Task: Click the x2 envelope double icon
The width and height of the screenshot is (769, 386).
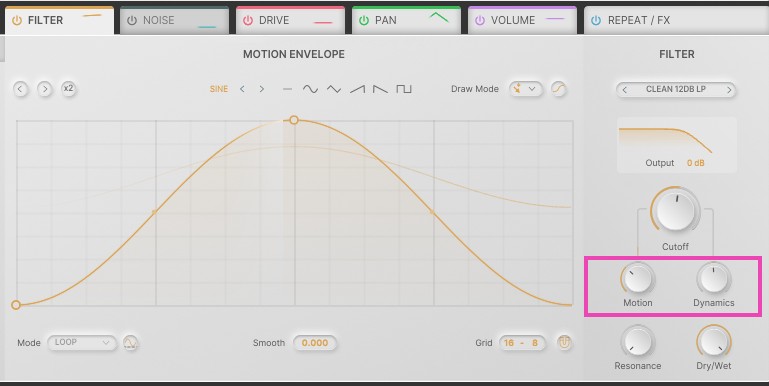Action: pyautogui.click(x=69, y=89)
